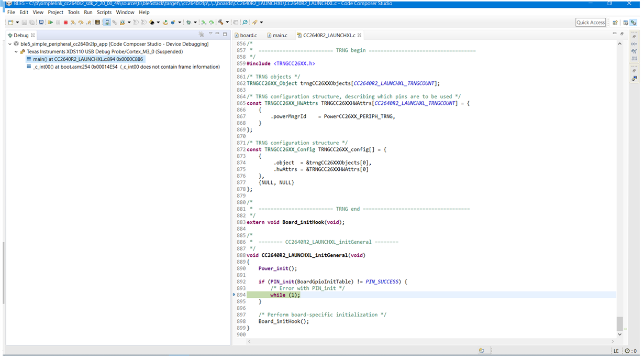Image resolution: width=644 pixels, height=357 pixels.
Task: Collapse the ble5_simple_peripheral project debug node
Action: click(10, 44)
